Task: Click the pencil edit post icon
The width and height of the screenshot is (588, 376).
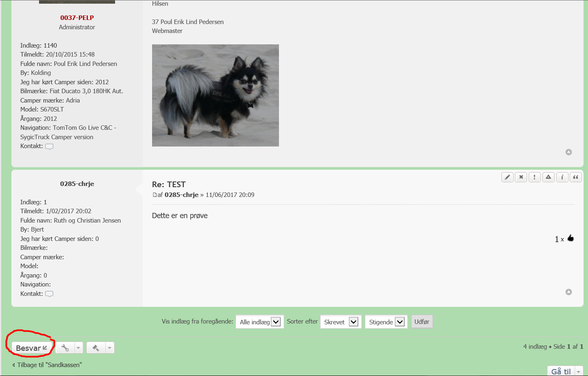Action: pos(507,177)
